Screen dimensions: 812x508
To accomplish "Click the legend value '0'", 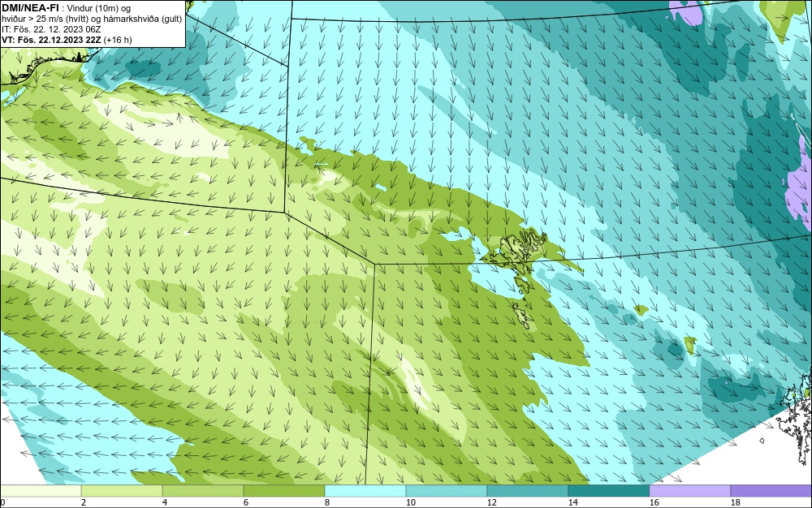I will point(2,502).
